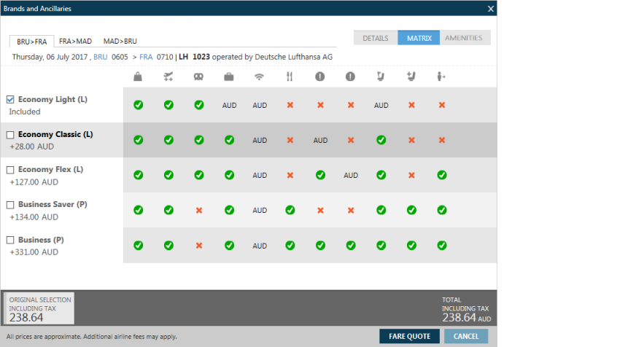Click the priority boarding person icon
644x347 pixels.
coord(441,77)
